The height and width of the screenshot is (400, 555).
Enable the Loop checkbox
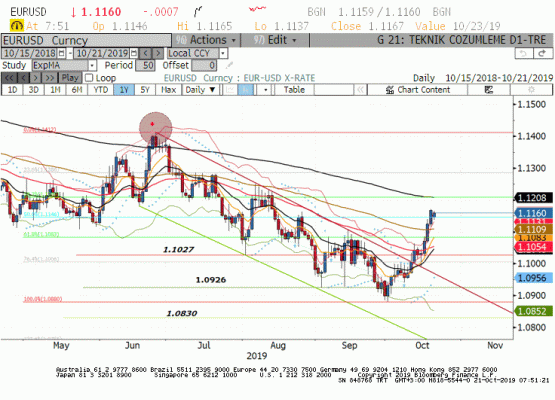(x=89, y=78)
